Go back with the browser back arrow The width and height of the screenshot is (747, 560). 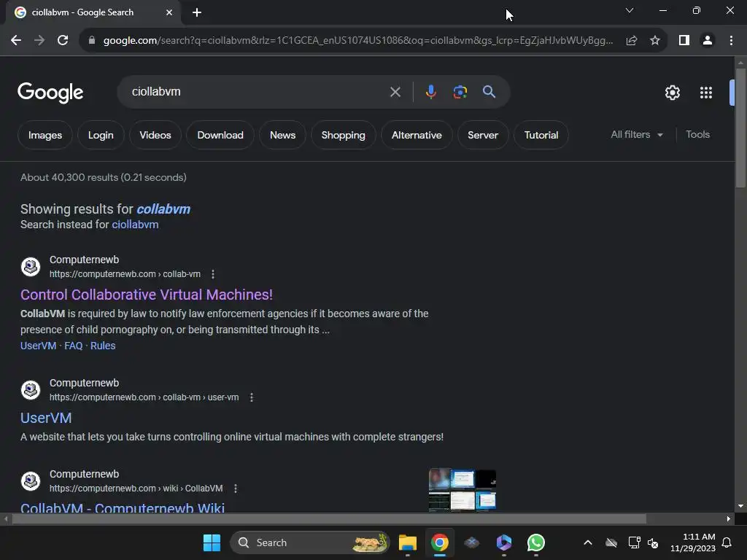click(16, 41)
